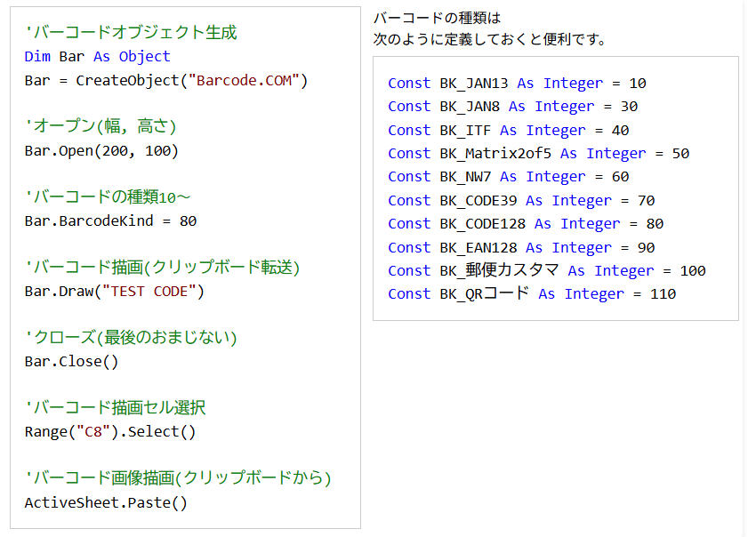The height and width of the screenshot is (537, 756).
Task: Click the BK_ITF constant line
Action: [508, 131]
